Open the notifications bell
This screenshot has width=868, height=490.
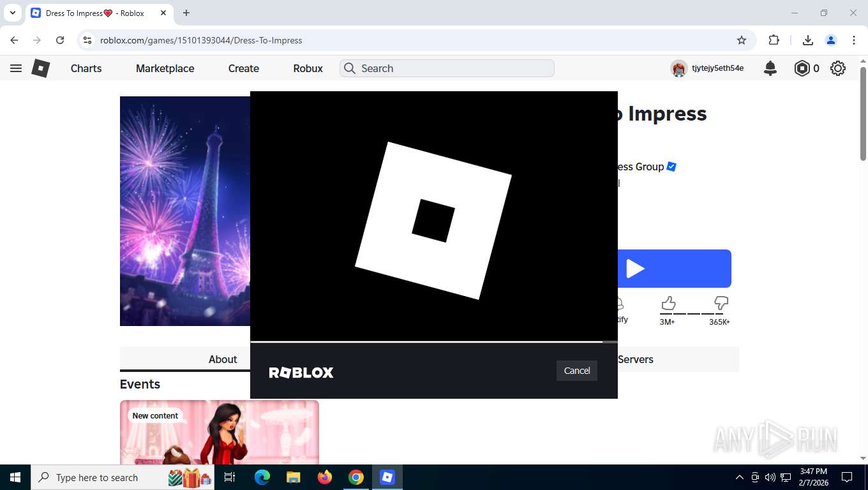pos(770,68)
